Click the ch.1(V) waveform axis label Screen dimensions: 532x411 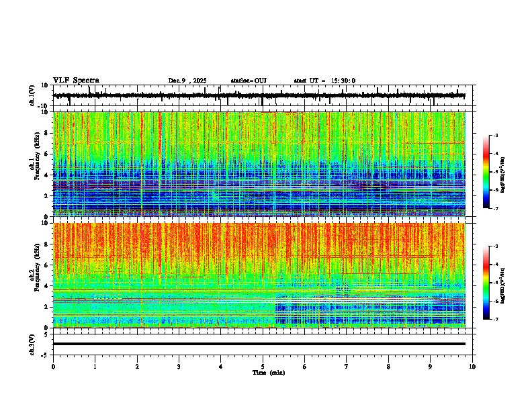pos(32,95)
